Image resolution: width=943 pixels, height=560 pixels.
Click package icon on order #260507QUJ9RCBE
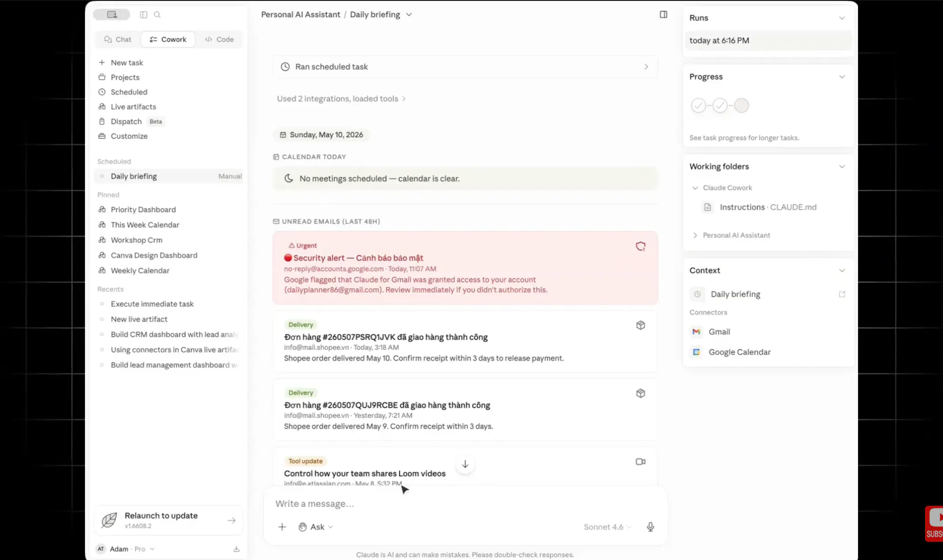[x=640, y=393]
